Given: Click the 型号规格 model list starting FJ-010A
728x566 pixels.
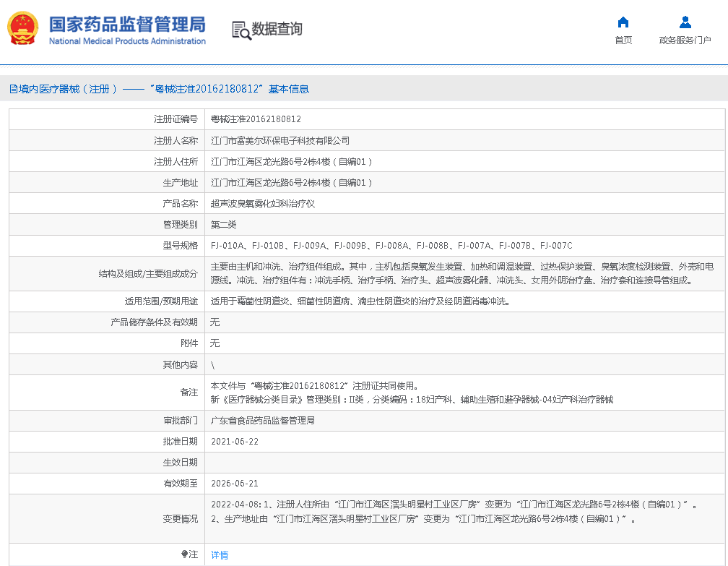Looking at the screenshot, I should (x=391, y=246).
